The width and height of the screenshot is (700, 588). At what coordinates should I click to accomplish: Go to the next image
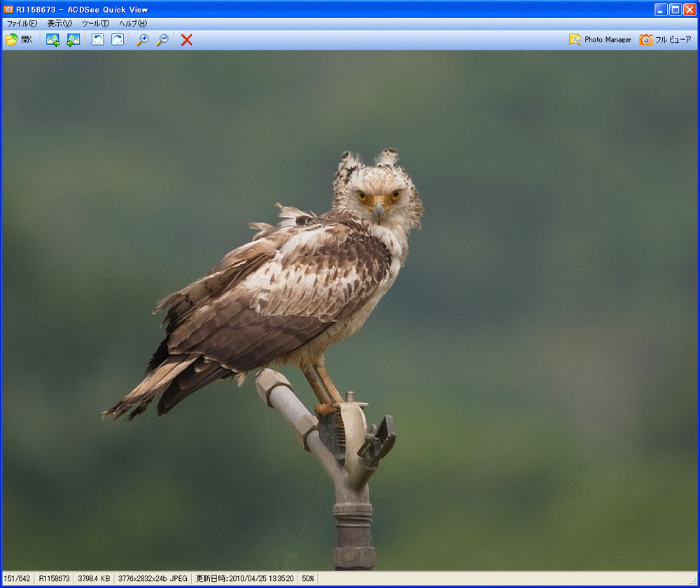tap(73, 40)
